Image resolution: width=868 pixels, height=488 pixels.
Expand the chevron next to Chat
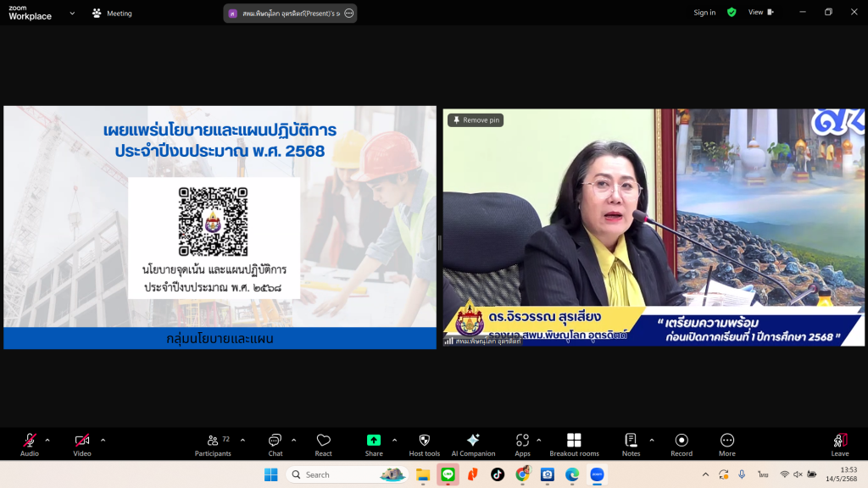[294, 441]
